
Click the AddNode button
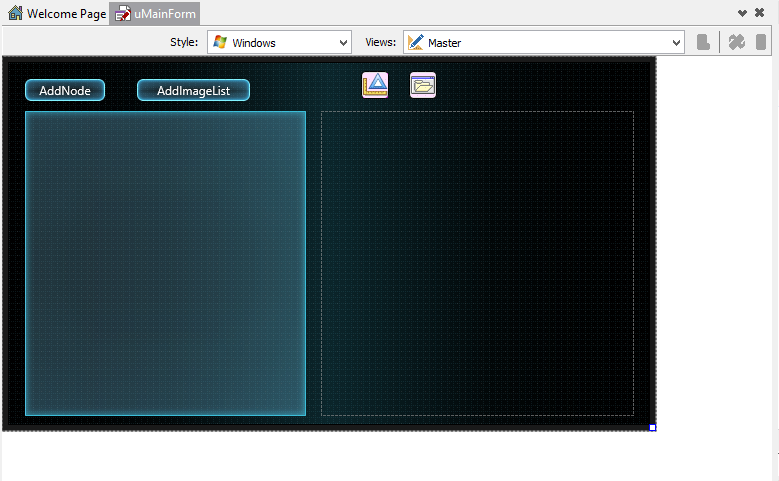[65, 90]
